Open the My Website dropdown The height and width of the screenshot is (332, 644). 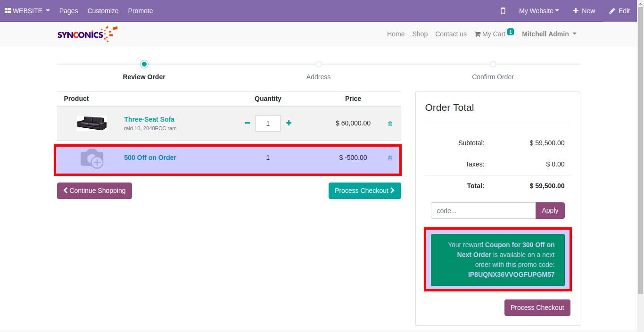[x=539, y=11]
